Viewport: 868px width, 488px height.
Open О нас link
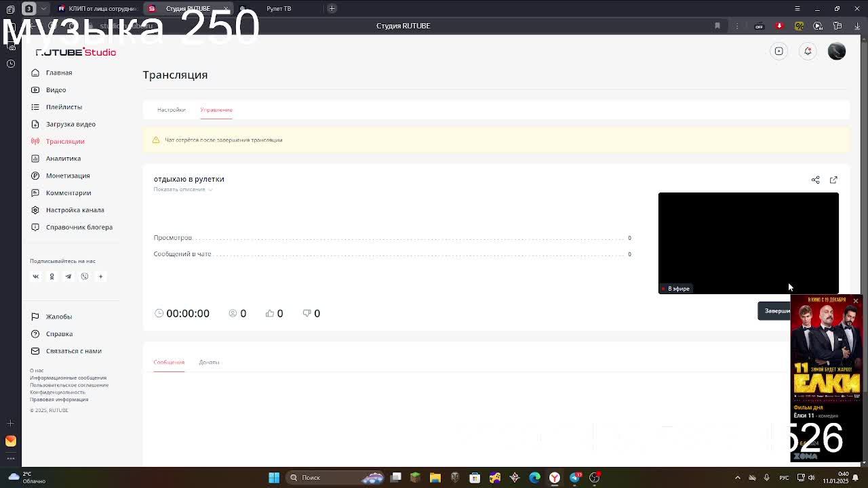pos(37,371)
